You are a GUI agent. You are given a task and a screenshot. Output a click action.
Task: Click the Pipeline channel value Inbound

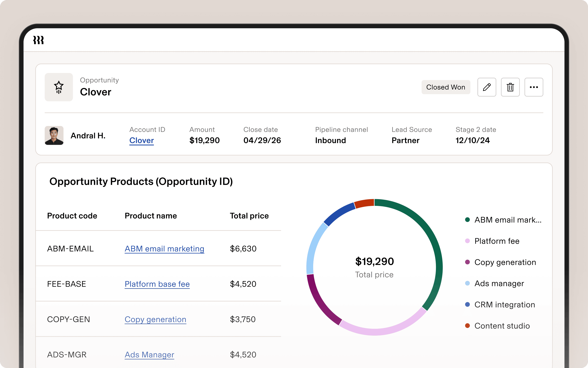[331, 140]
